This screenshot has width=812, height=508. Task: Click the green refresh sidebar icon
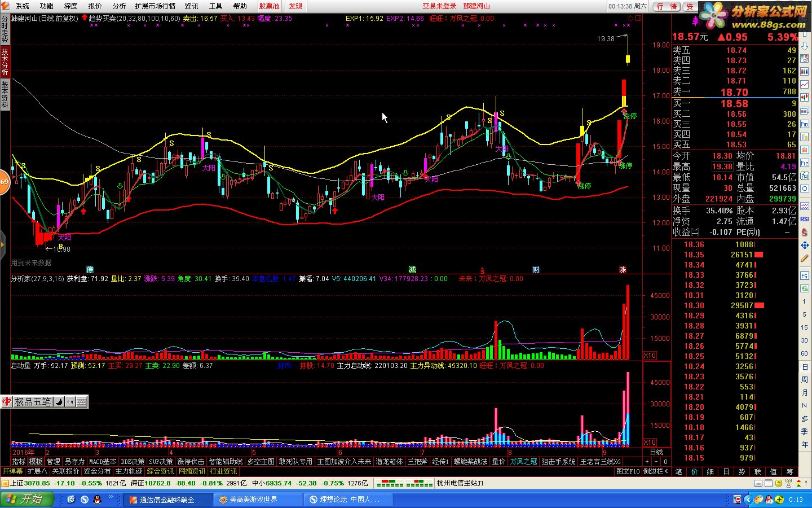point(805,288)
